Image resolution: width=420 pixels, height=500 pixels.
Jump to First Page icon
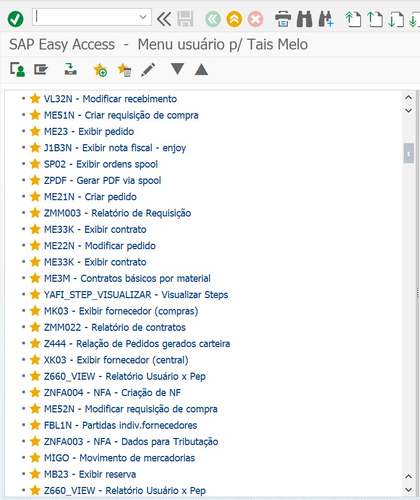coord(353,19)
